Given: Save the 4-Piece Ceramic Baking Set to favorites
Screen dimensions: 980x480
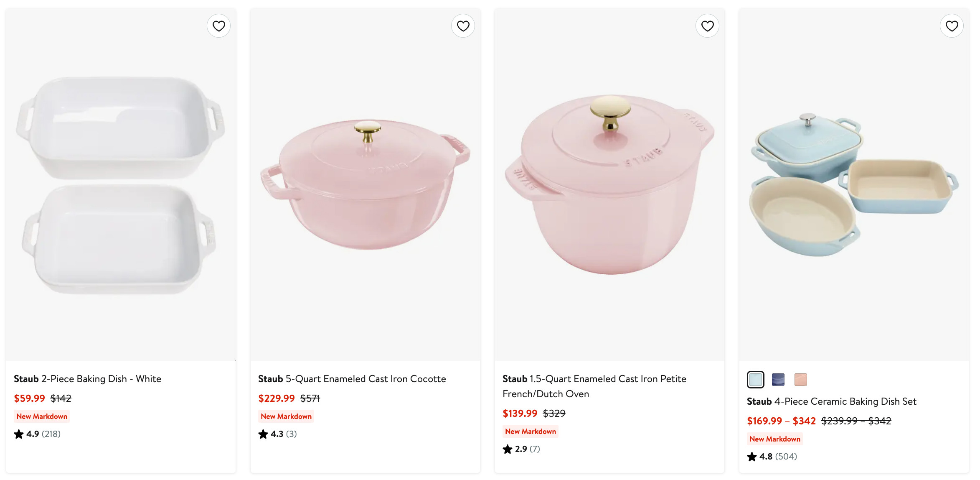Looking at the screenshot, I should 952,26.
